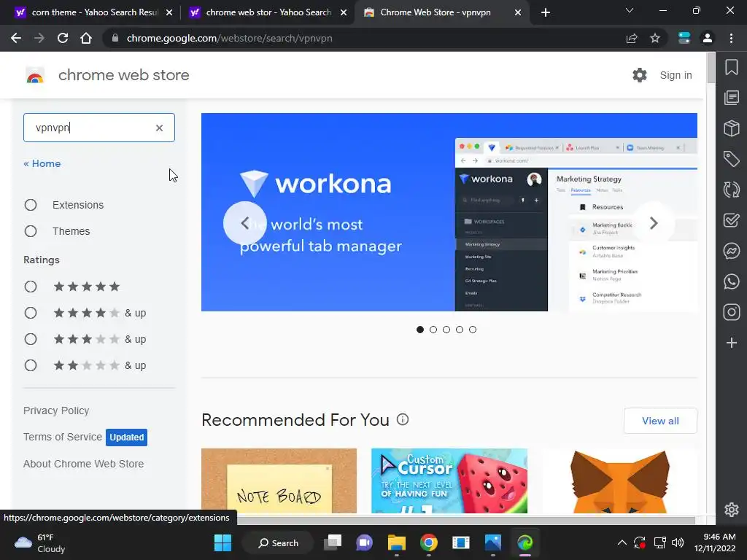
Task: Go back via « Home link
Action: pos(42,163)
